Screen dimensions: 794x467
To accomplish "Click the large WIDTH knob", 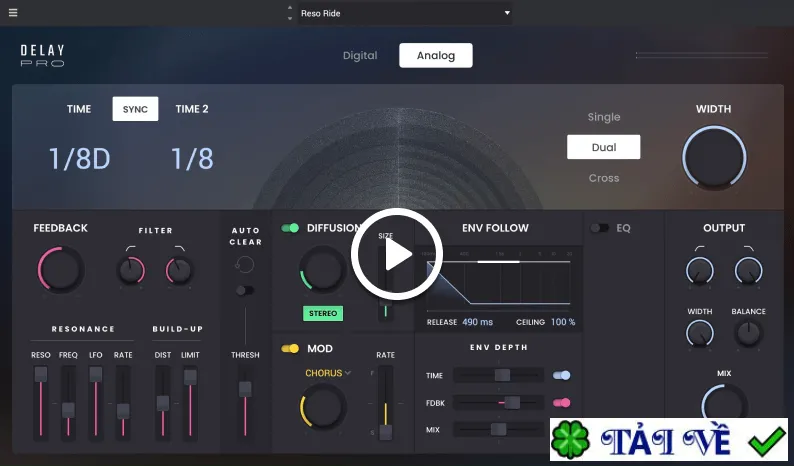I will 714,158.
